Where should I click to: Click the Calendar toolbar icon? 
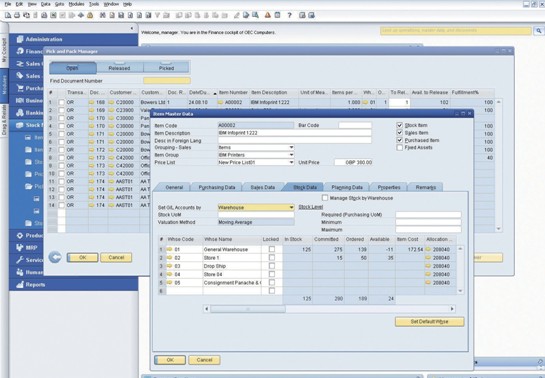pyautogui.click(x=277, y=15)
